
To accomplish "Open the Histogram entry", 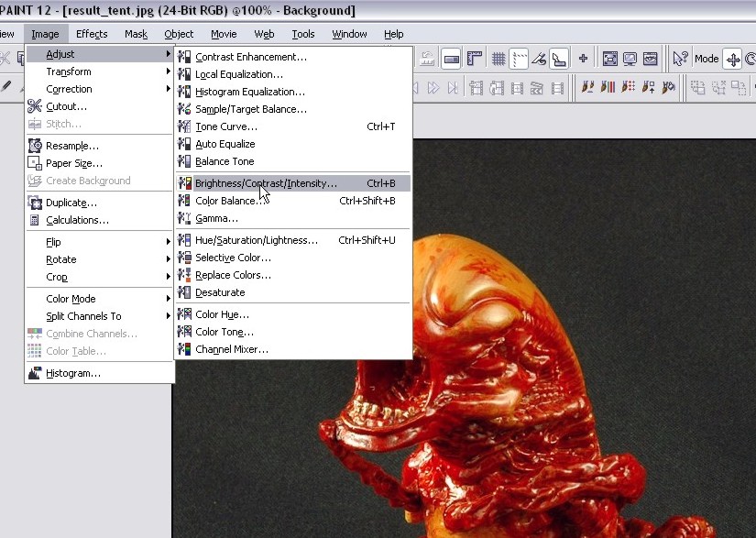I will click(x=99, y=373).
